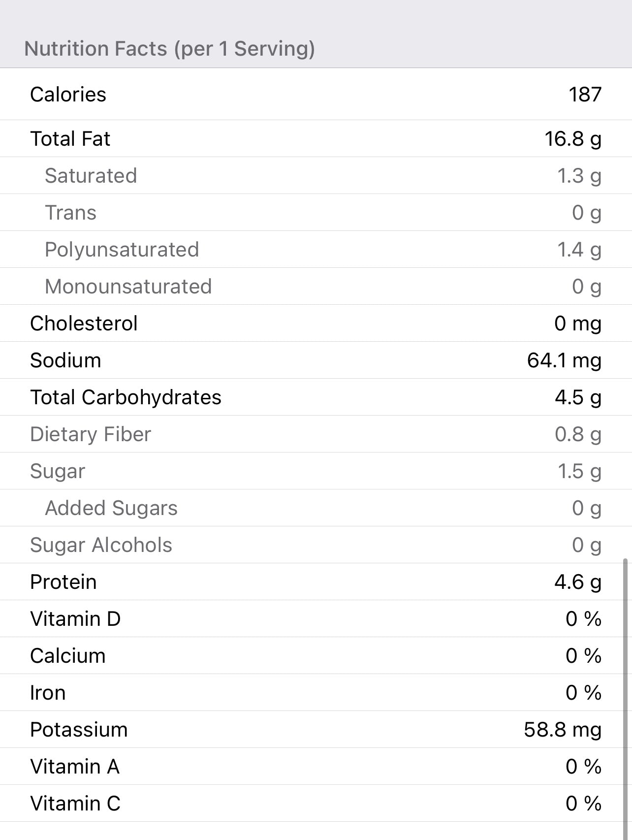632x840 pixels.
Task: Tap the Nutrition Facts section header
Action: [169, 48]
